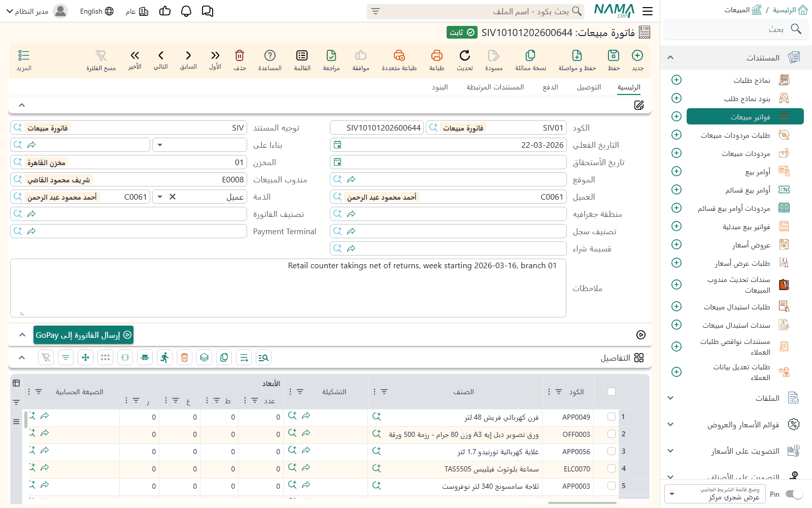Open the نسخة مماثلة duplicate copy icon
This screenshot has width=812, height=508.
[x=530, y=55]
